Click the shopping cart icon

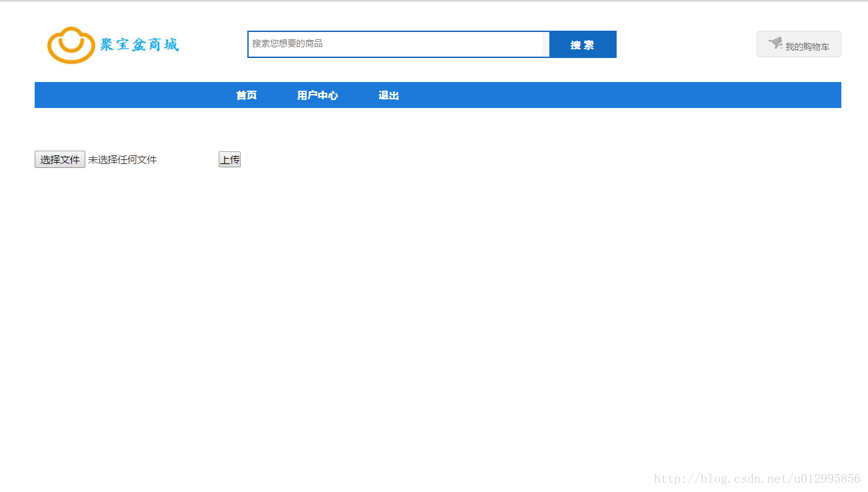click(x=776, y=43)
